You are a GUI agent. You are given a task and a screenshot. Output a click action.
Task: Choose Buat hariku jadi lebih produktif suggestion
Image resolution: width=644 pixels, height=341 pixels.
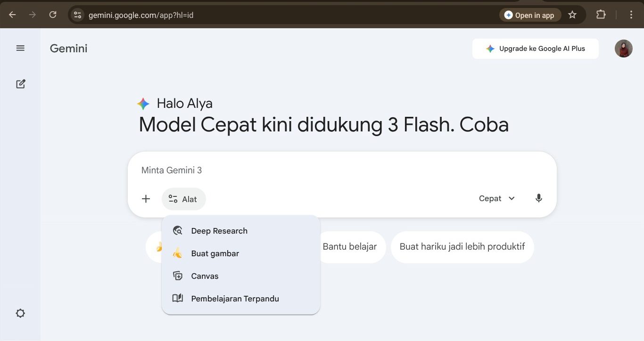(462, 246)
